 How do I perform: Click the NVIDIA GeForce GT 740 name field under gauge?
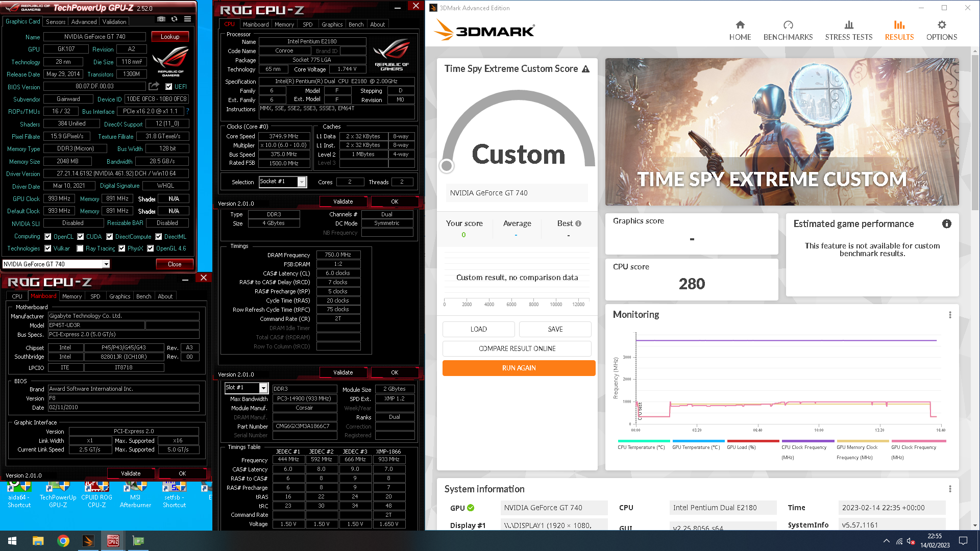[517, 193]
